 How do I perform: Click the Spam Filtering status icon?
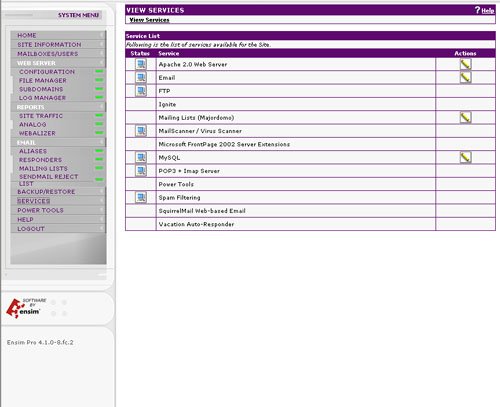point(141,197)
